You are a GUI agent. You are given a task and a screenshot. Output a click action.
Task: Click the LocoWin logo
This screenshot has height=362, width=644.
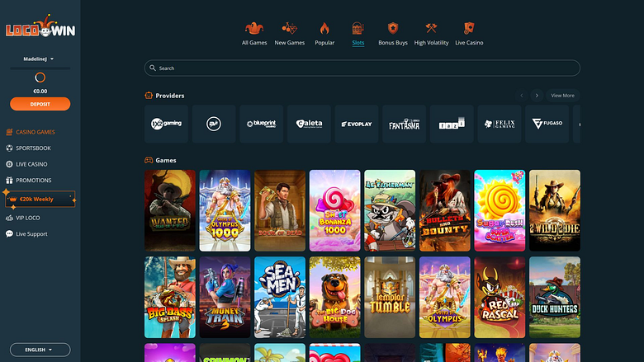(40, 26)
